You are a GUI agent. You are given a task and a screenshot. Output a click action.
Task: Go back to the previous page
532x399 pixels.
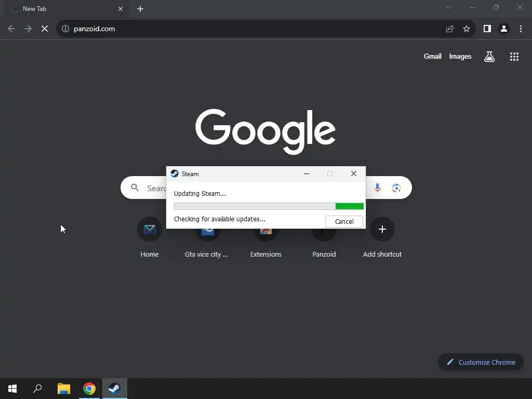point(11,29)
